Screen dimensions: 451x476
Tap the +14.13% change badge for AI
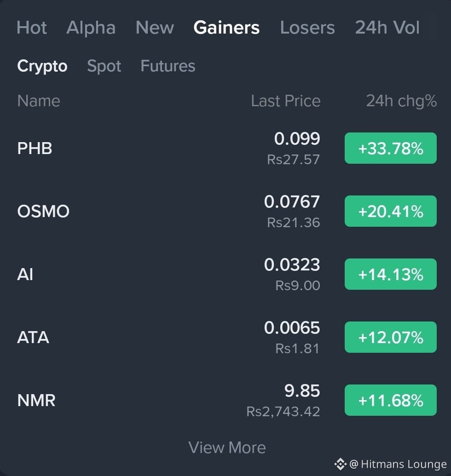coord(391,274)
